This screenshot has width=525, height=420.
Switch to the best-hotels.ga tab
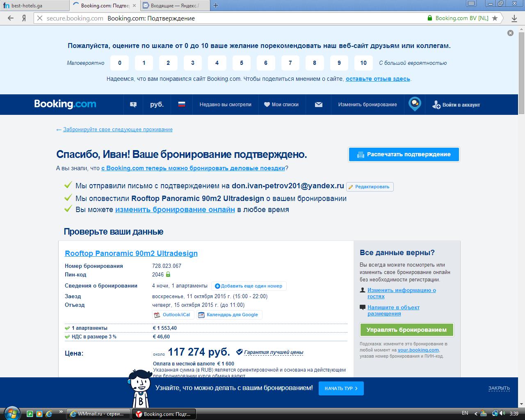coord(34,6)
